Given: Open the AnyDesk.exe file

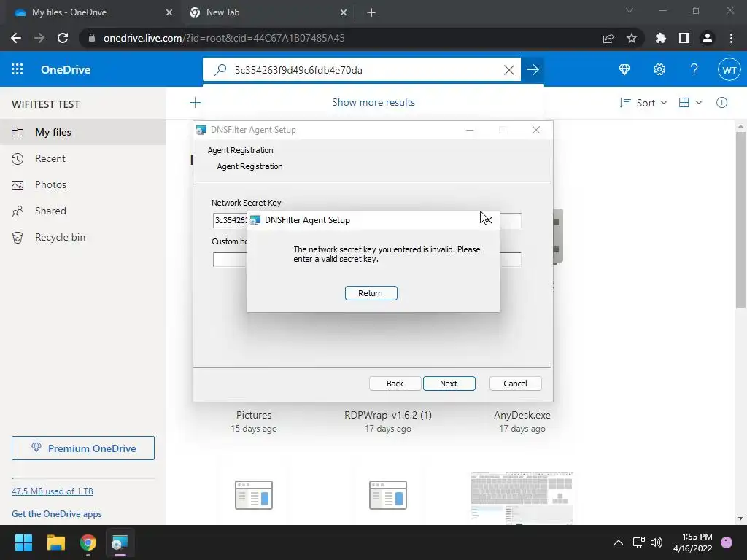Looking at the screenshot, I should point(522,415).
